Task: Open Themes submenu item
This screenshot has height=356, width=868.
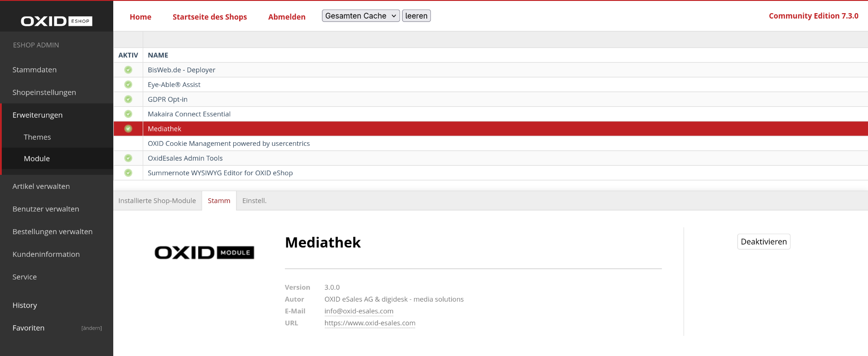Action: tap(37, 137)
